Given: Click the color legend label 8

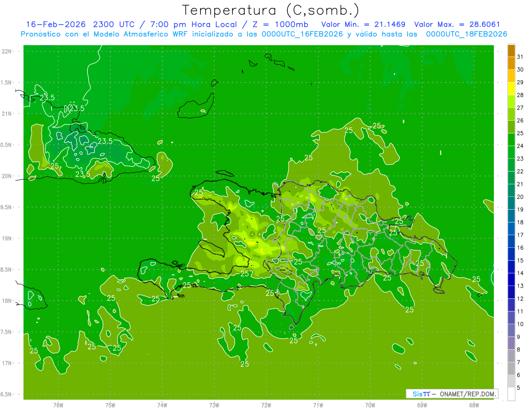Looking at the screenshot, I should (519, 350).
